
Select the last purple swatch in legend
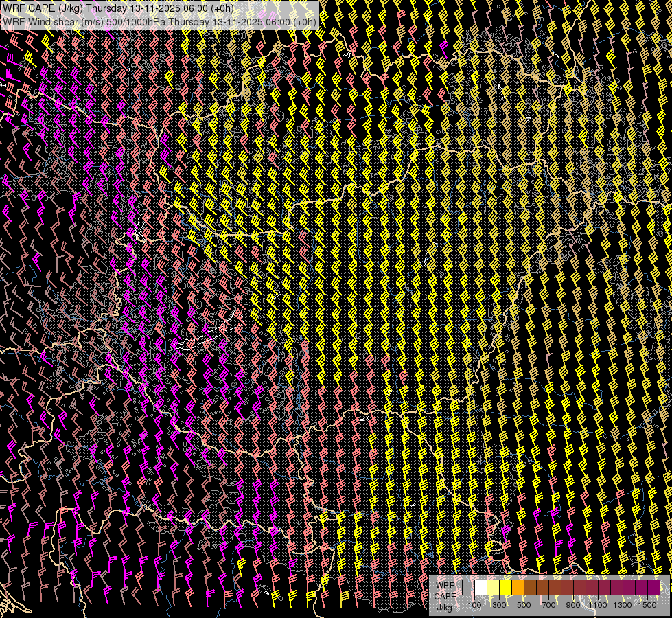[653, 588]
